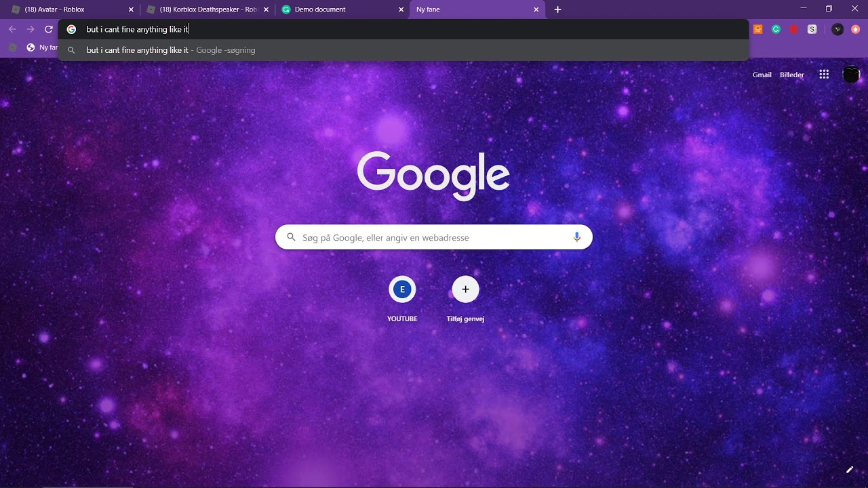868x488 pixels.
Task: Restore down the Chrome window
Action: (829, 8)
